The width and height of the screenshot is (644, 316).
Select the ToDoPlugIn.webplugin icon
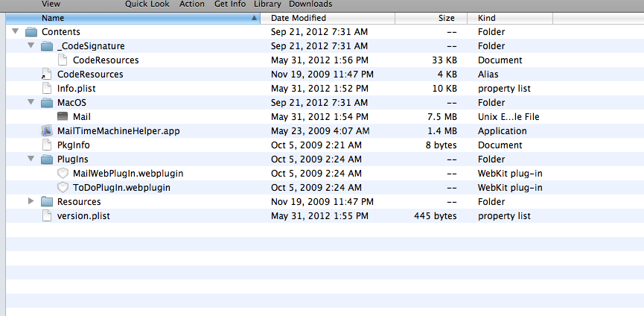pyautogui.click(x=63, y=188)
